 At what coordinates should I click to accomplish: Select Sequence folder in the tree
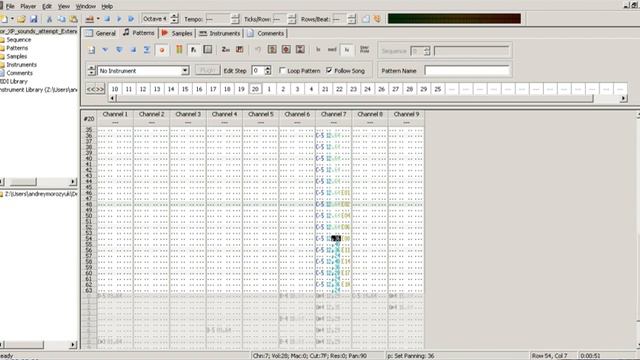coord(18,40)
